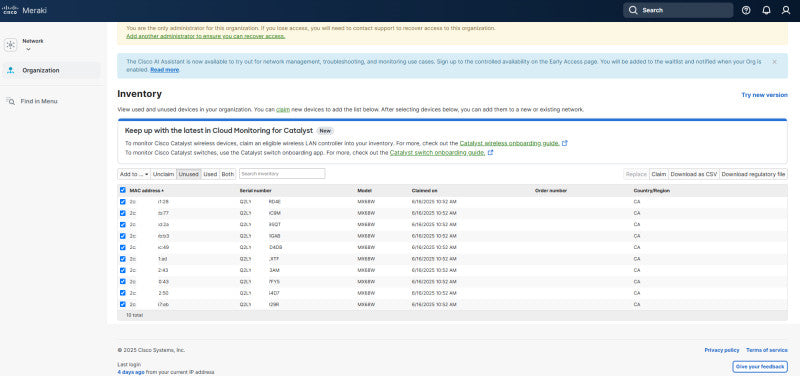Sort by Claimed on column header
This screenshot has width=800, height=376.
click(424, 190)
